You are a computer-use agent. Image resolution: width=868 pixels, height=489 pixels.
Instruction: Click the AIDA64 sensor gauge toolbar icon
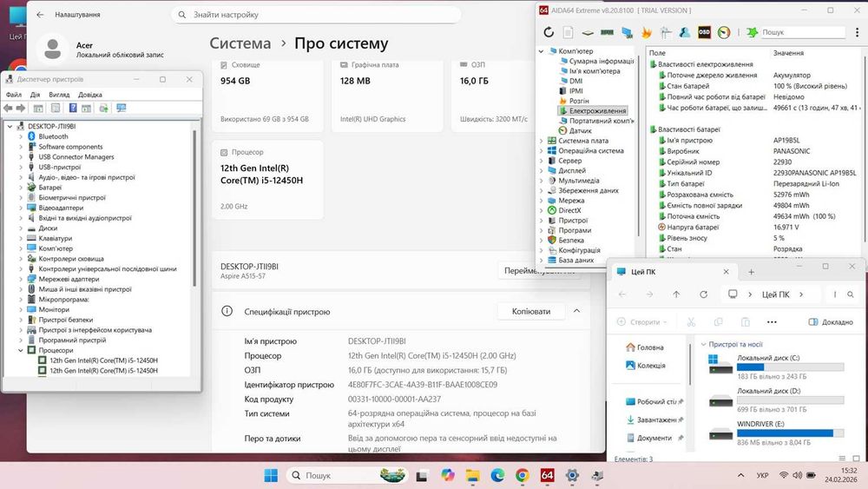[x=724, y=32]
